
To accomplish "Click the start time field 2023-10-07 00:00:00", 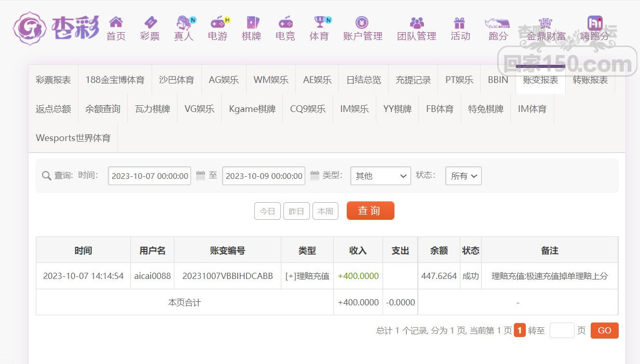I will pyautogui.click(x=149, y=176).
